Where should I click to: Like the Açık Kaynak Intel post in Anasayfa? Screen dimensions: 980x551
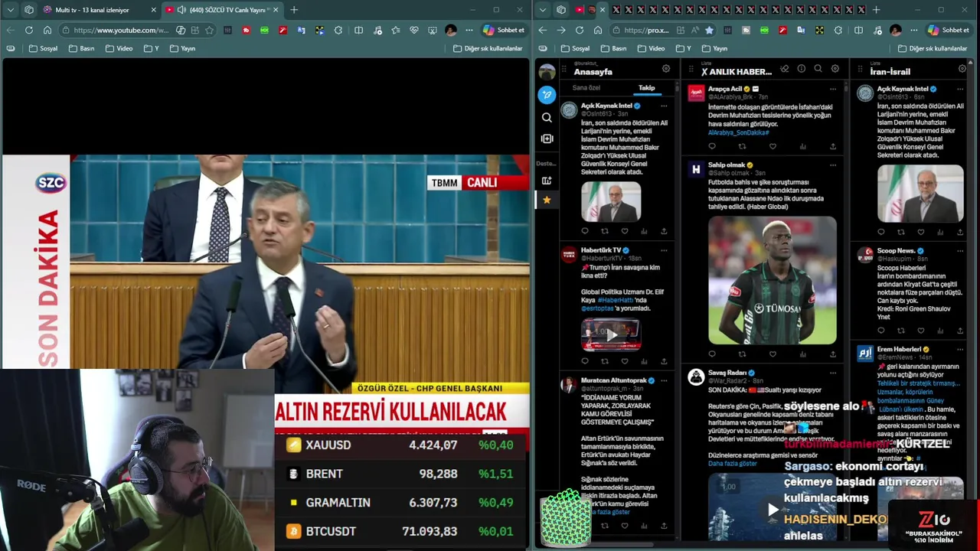[x=625, y=231]
